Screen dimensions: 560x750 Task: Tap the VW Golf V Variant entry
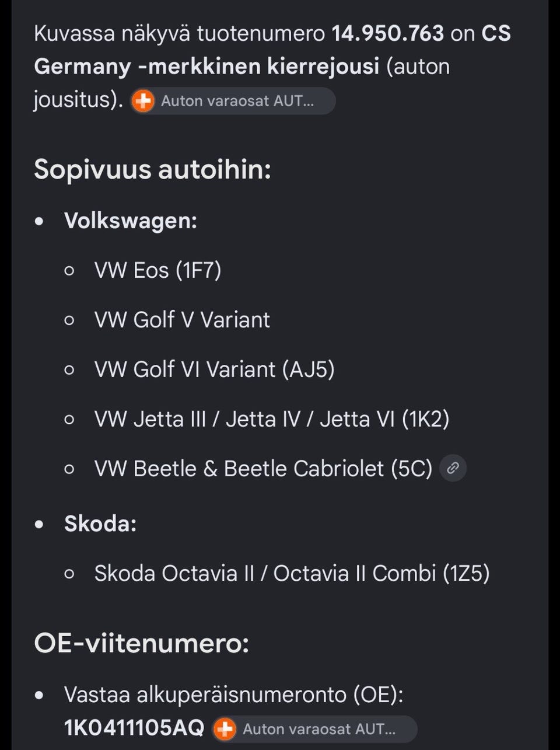[182, 320]
